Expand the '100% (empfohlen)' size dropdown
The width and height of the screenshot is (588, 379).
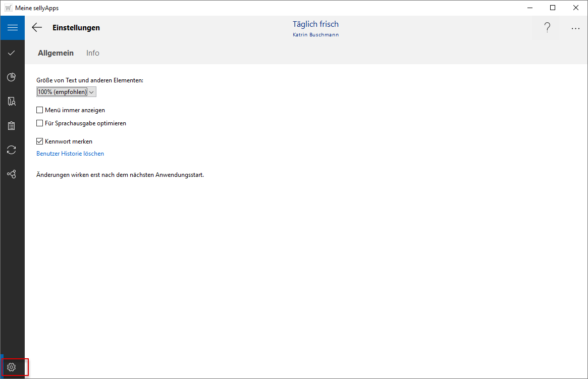coord(66,91)
